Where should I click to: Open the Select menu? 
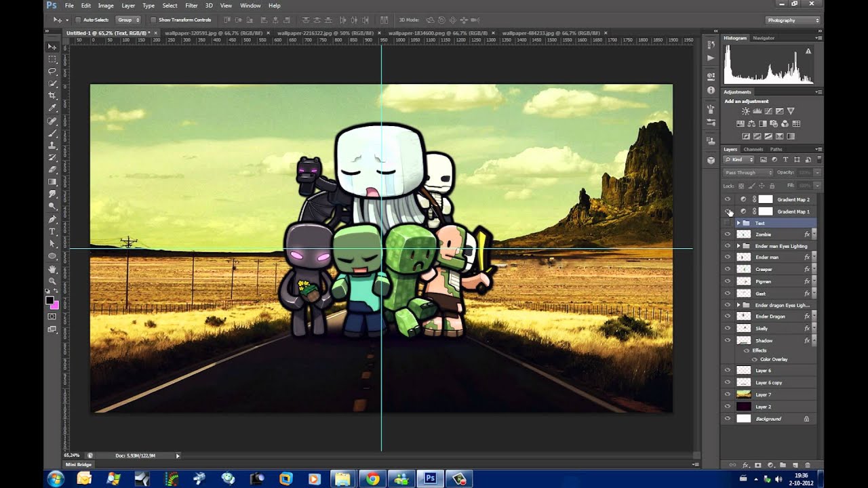170,5
